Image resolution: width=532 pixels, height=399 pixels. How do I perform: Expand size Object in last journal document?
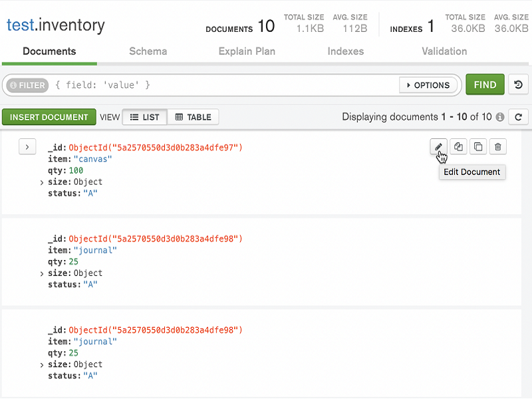(42, 365)
